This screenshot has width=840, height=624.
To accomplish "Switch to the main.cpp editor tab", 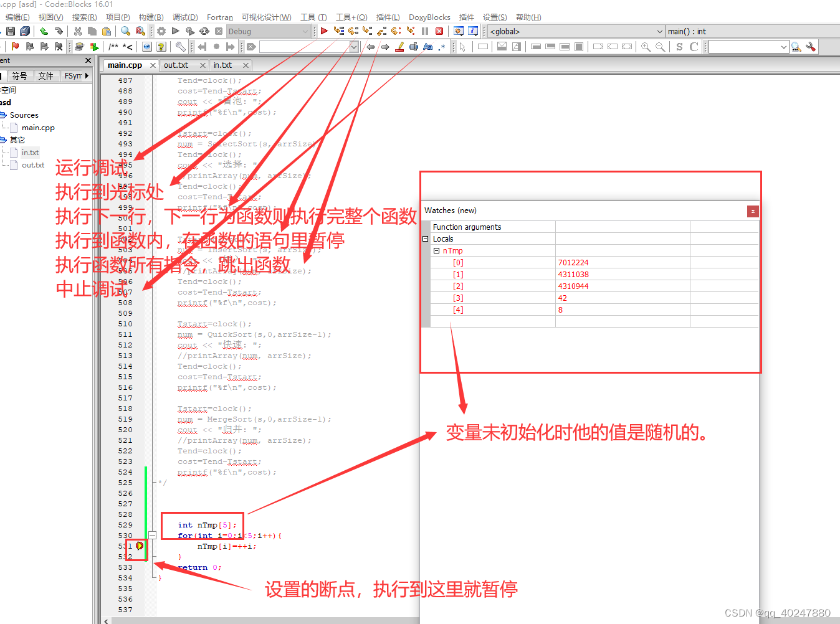I will point(125,65).
